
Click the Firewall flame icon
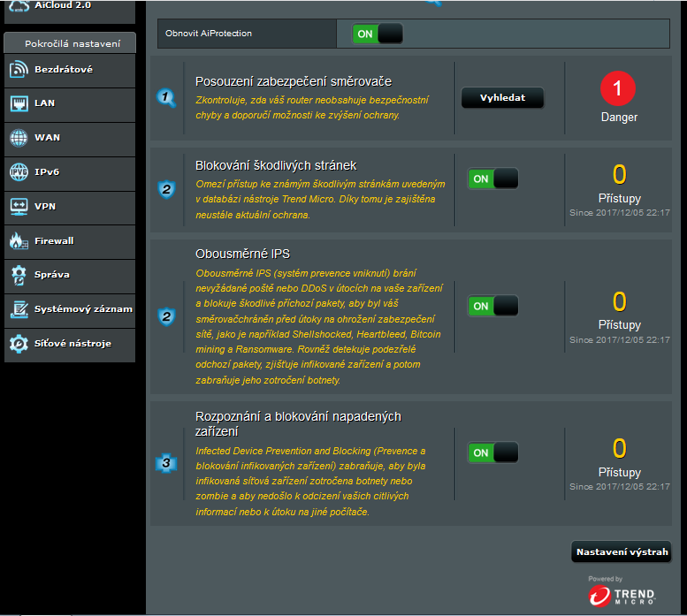(x=19, y=240)
